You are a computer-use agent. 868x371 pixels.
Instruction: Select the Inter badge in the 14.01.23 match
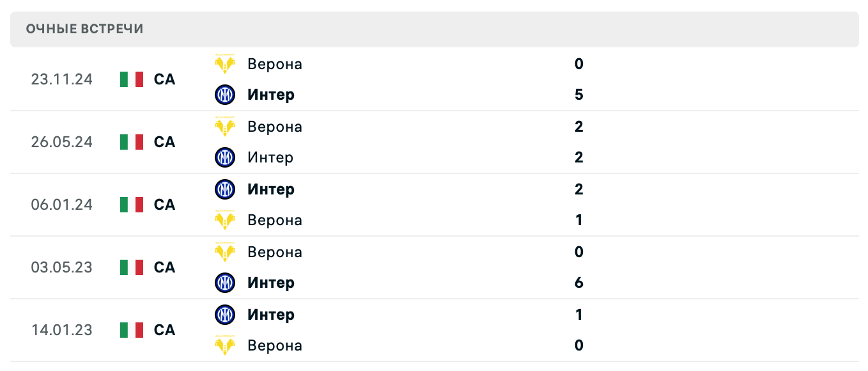(x=225, y=315)
